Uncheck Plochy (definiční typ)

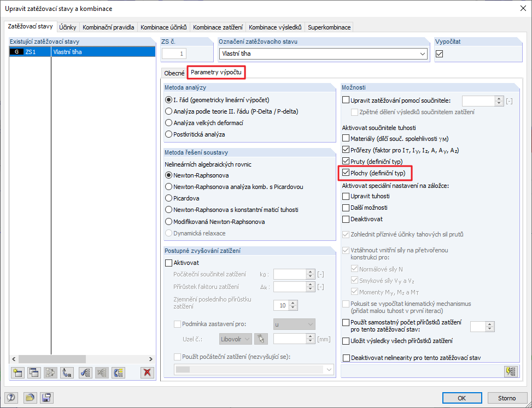pos(346,173)
